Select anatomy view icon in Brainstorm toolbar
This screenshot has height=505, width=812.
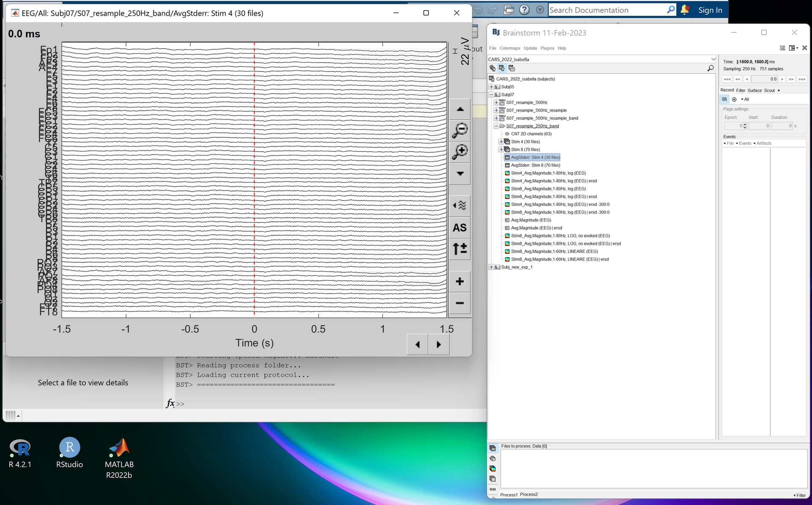(x=492, y=68)
